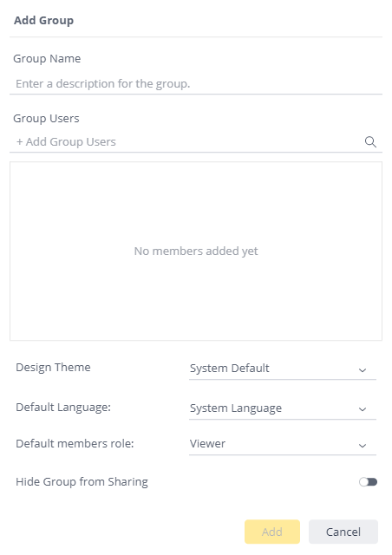Click the 'Default members role:' label
This screenshot has width=392, height=555.
(x=75, y=443)
